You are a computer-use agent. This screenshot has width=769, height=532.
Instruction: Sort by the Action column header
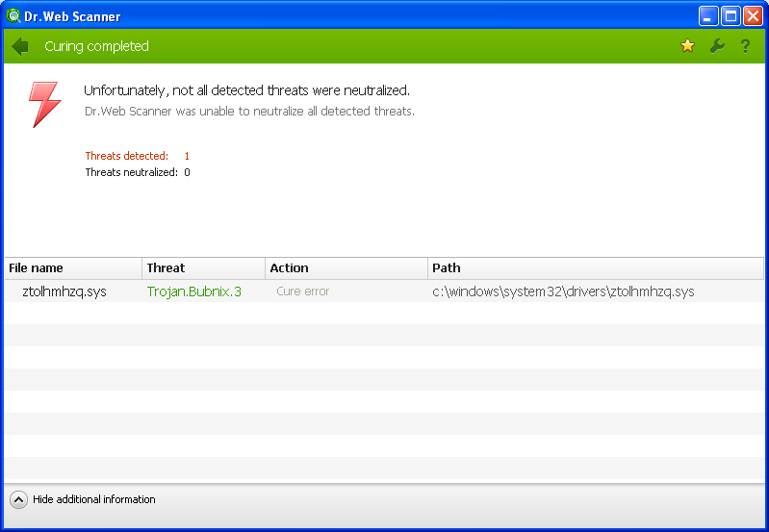click(x=346, y=268)
